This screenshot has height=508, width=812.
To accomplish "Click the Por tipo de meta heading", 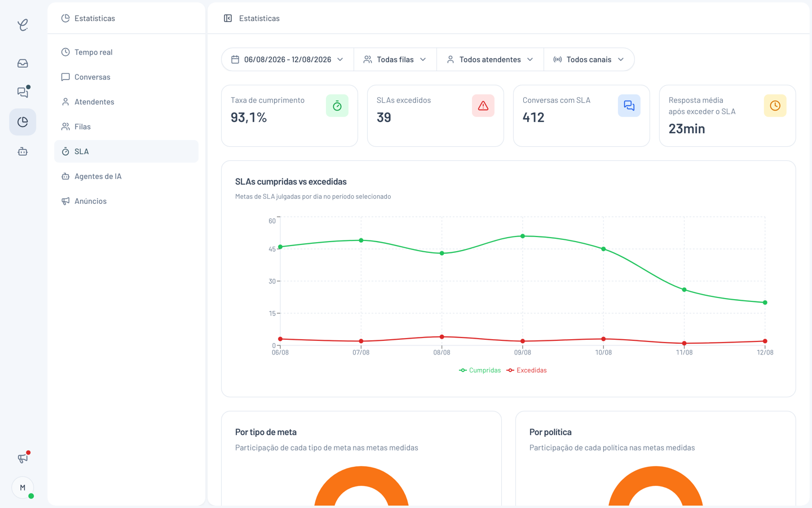I will (266, 432).
